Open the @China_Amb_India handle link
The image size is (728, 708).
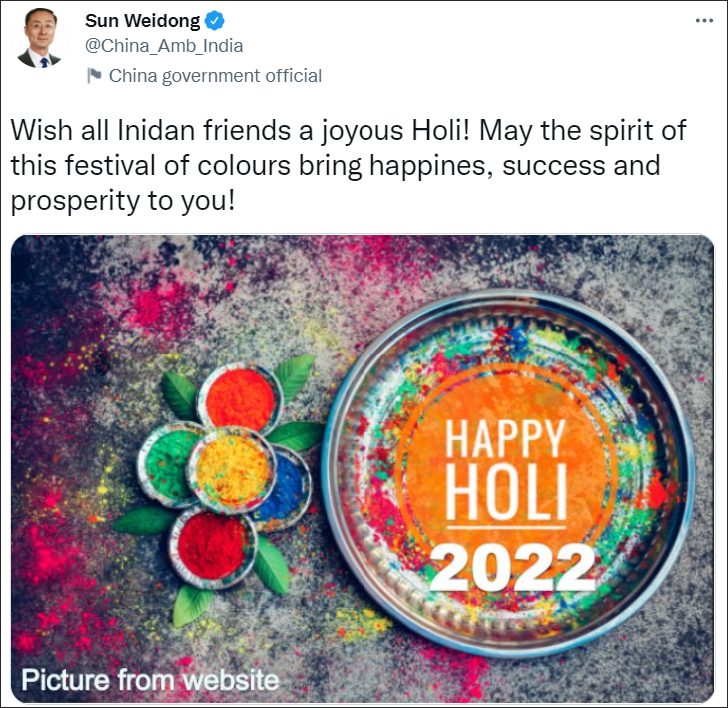164,46
